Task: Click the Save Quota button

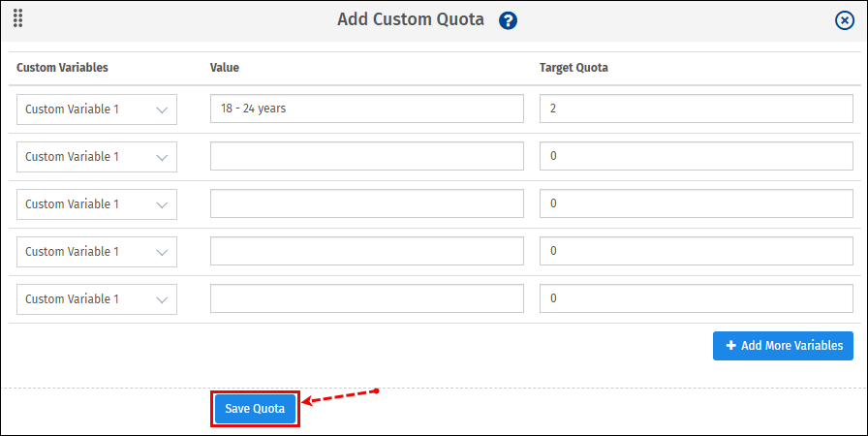Action: pyautogui.click(x=255, y=409)
